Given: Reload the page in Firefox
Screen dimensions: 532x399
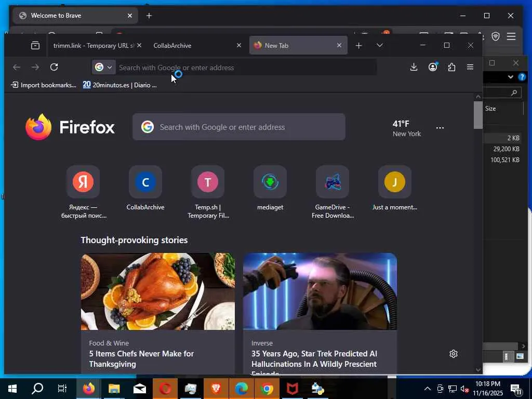Looking at the screenshot, I should click(54, 67).
